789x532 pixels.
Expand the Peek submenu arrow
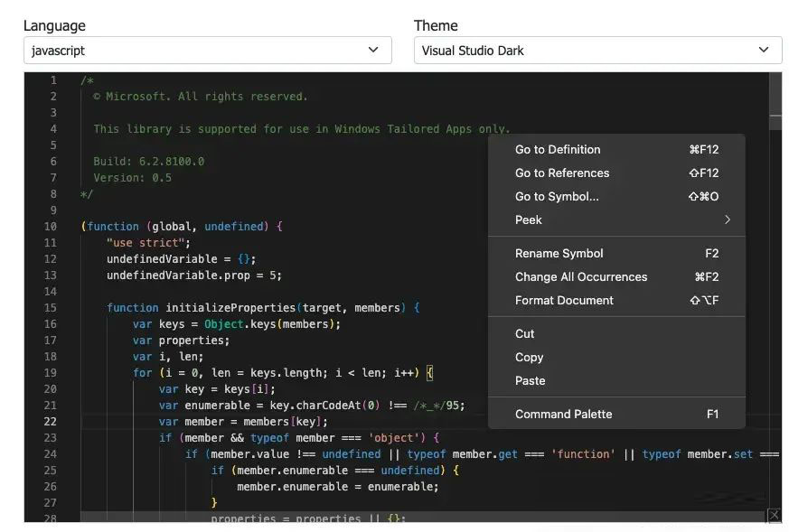pyautogui.click(x=727, y=219)
